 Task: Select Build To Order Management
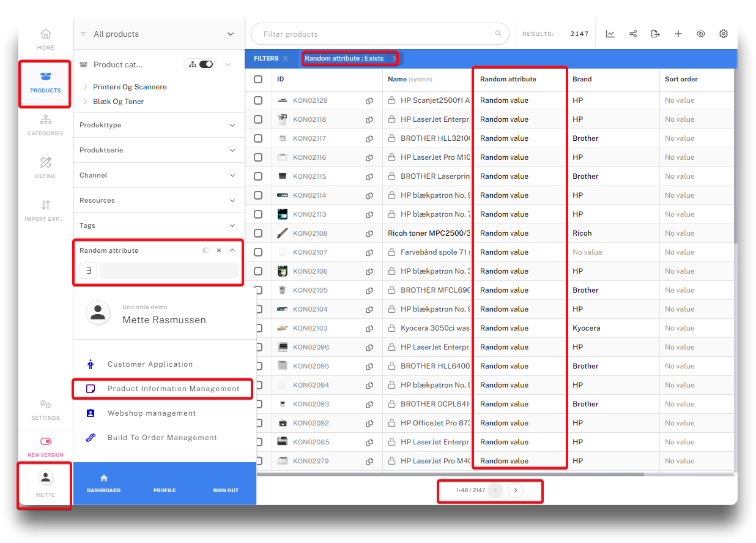pos(162,438)
